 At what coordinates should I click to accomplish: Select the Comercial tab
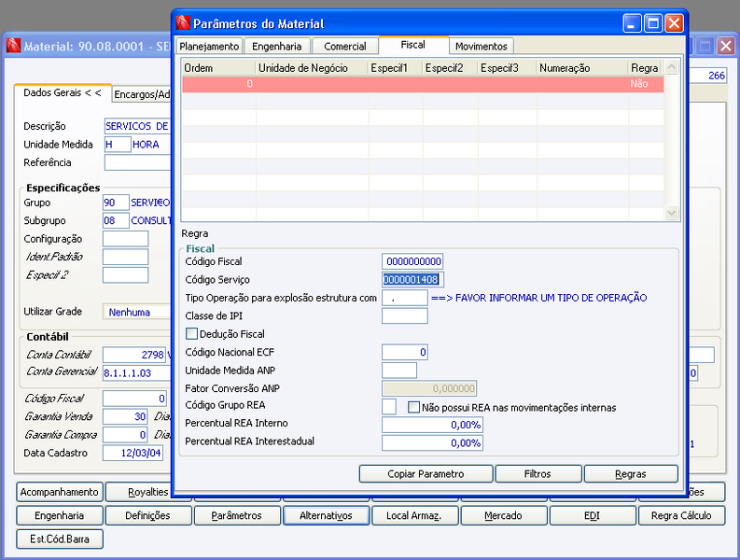click(345, 47)
